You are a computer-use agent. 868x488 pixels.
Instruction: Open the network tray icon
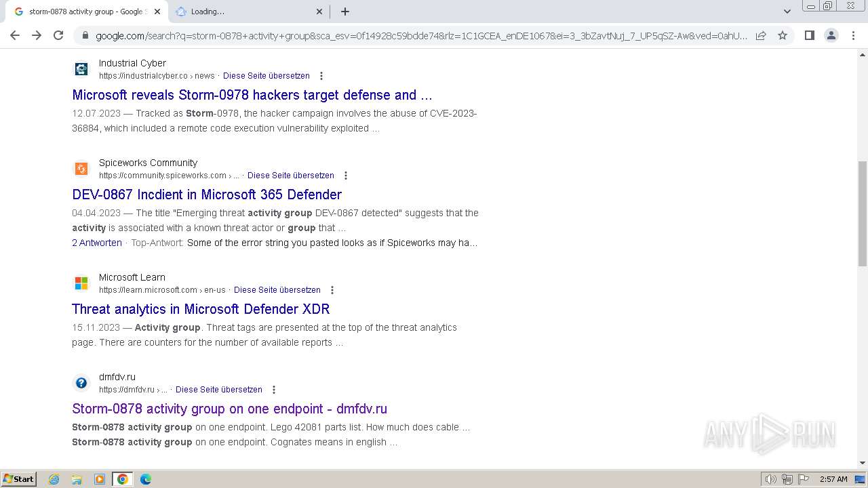(x=787, y=479)
